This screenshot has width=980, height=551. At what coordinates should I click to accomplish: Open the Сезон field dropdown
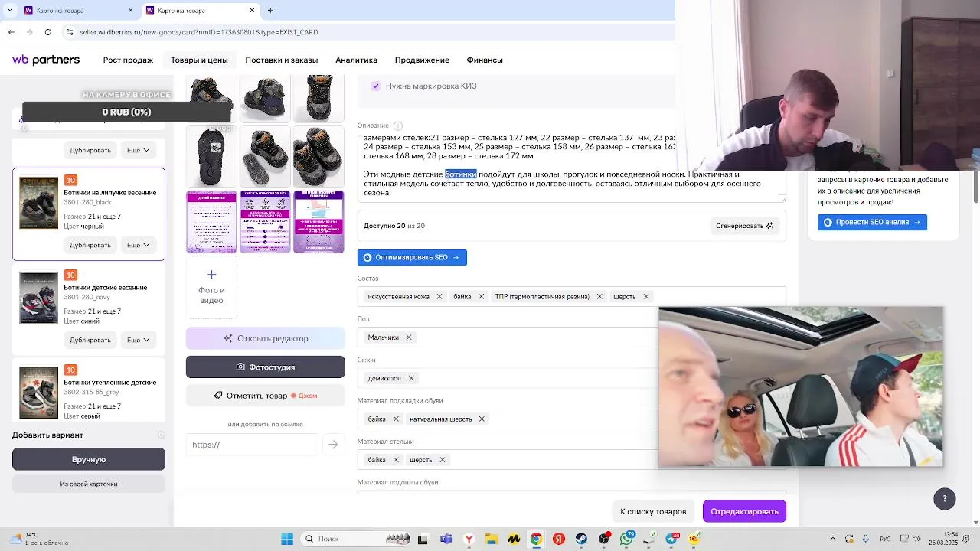(571, 378)
